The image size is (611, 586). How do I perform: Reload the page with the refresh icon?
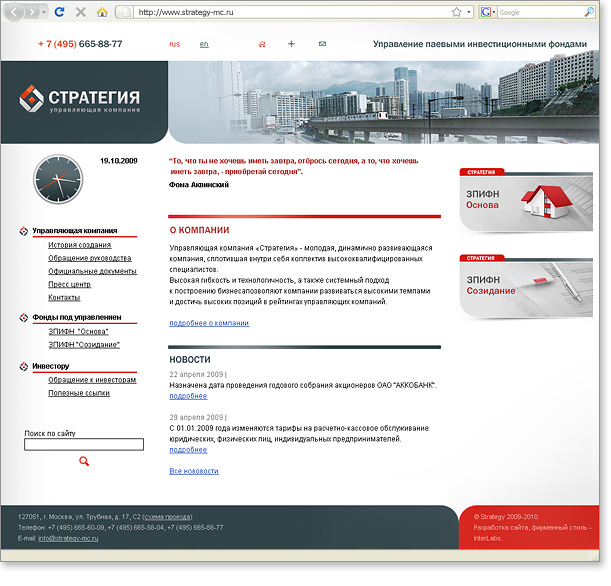click(60, 12)
